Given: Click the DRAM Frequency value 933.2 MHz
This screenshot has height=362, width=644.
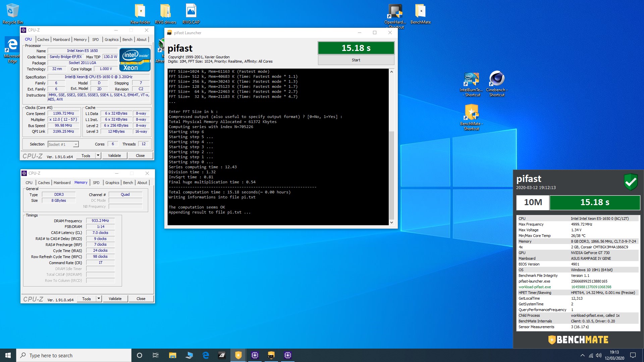Looking at the screenshot, I should tap(100, 221).
